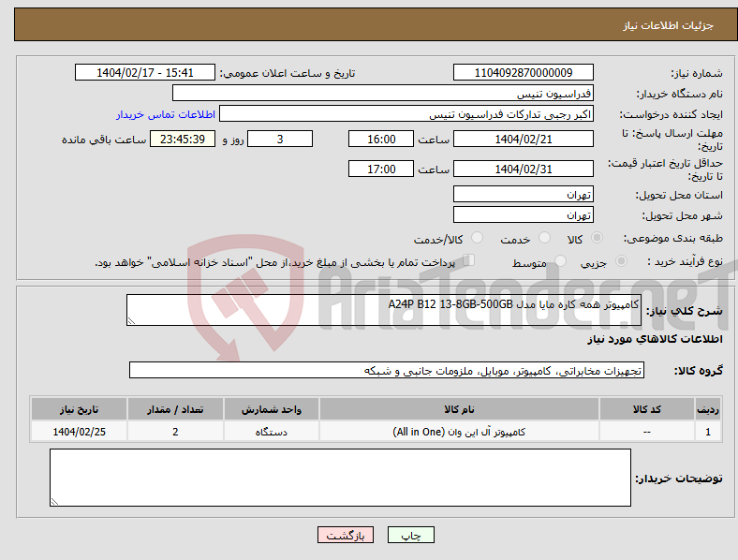Click the announcement date field 1404/02/17 - 15:41
738x560 pixels.
145,72
